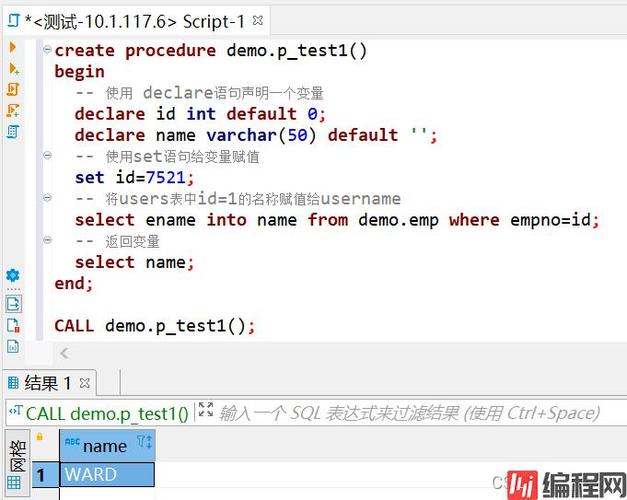This screenshot has height=500, width=627.
Task: Open the name column sort filter icon
Action: pyautogui.click(x=144, y=442)
